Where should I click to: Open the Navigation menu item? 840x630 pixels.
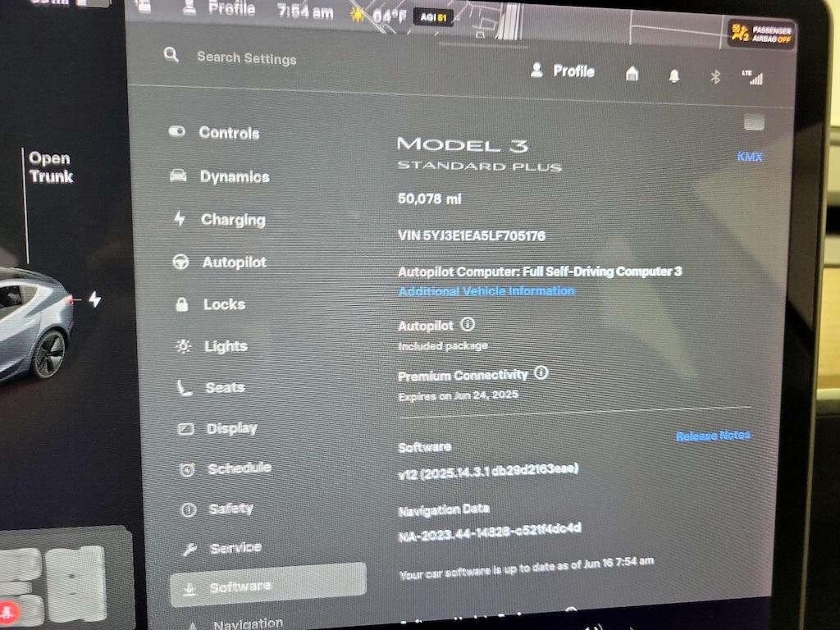click(235, 623)
